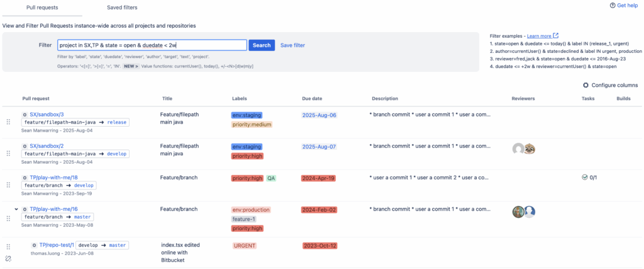Select the Pull requests tab
The width and height of the screenshot is (644, 269).
pos(41,8)
